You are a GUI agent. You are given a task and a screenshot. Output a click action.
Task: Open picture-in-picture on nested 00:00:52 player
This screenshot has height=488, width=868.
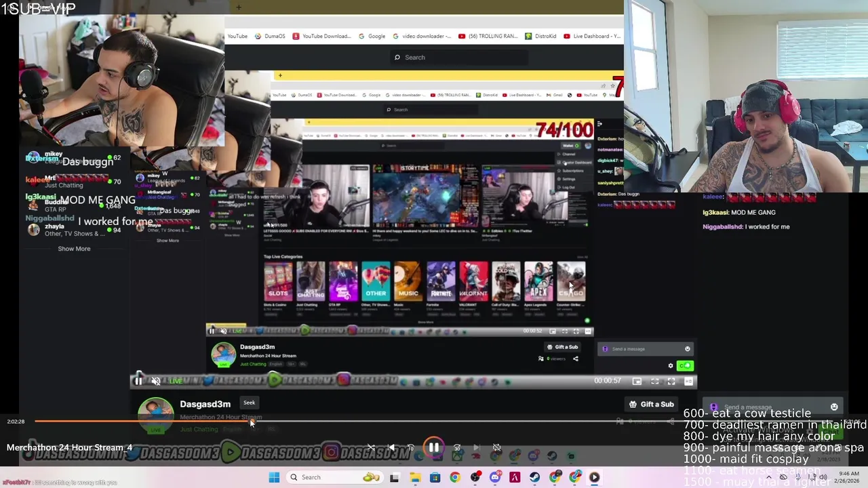click(553, 331)
